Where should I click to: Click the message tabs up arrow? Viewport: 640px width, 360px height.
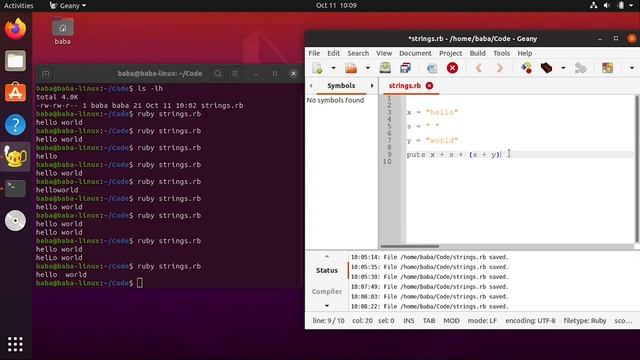click(327, 256)
